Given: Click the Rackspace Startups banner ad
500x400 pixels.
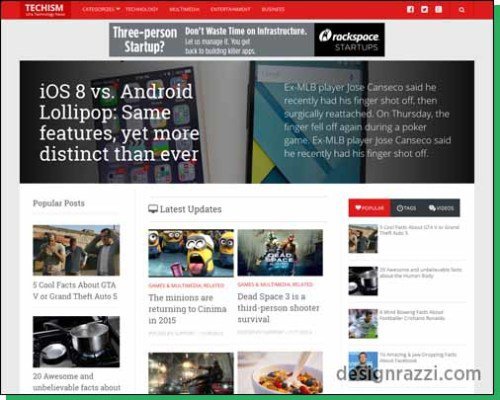Looking at the screenshot, I should pos(247,40).
